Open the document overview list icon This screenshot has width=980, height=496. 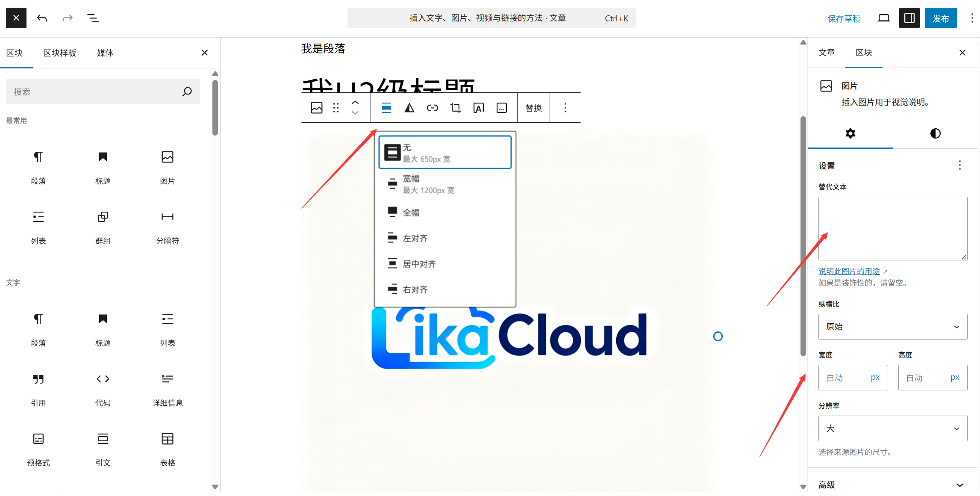(x=93, y=18)
